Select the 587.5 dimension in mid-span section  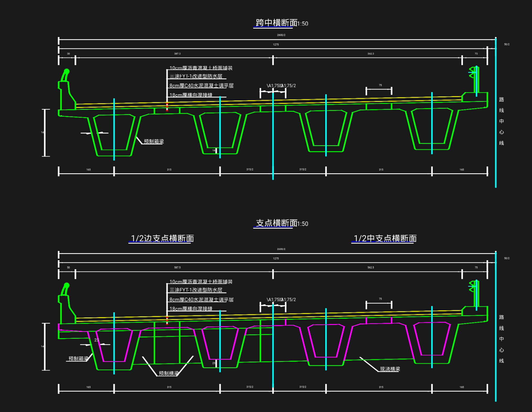pyautogui.click(x=177, y=54)
